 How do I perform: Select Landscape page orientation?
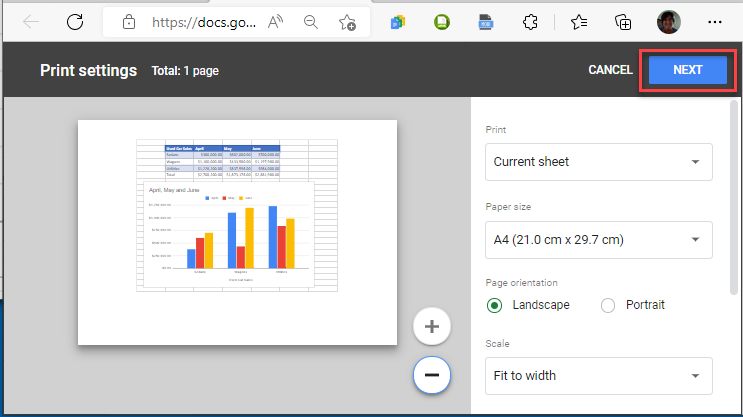(494, 305)
